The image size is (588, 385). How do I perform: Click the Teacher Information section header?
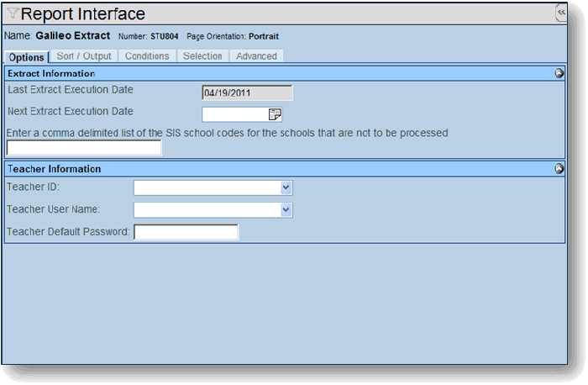(x=285, y=169)
